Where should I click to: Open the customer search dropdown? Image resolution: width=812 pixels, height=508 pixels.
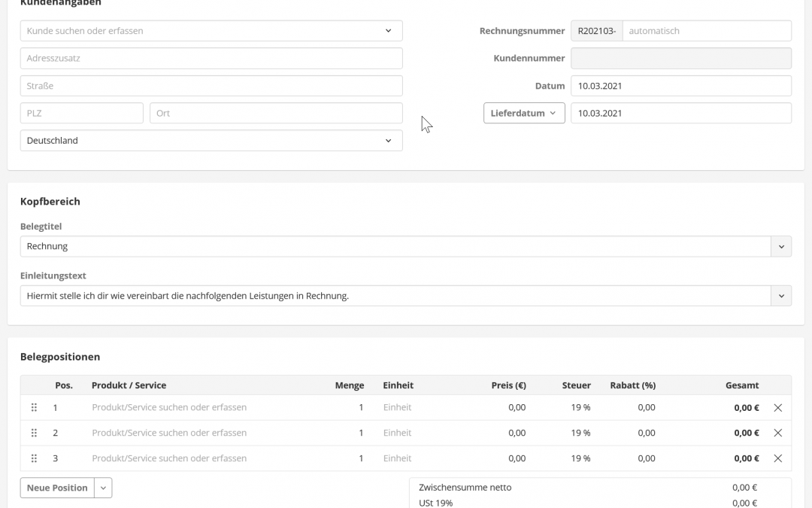[x=388, y=31]
